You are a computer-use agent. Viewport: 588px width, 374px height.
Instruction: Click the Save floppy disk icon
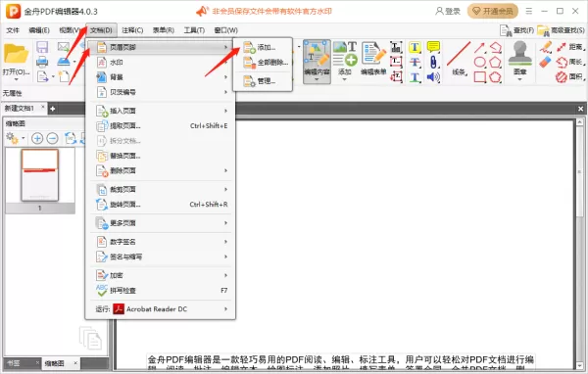[x=42, y=47]
